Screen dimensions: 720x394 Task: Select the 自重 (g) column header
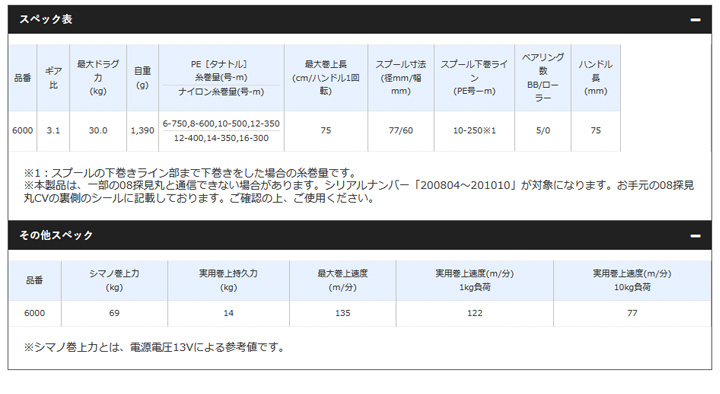[142, 78]
